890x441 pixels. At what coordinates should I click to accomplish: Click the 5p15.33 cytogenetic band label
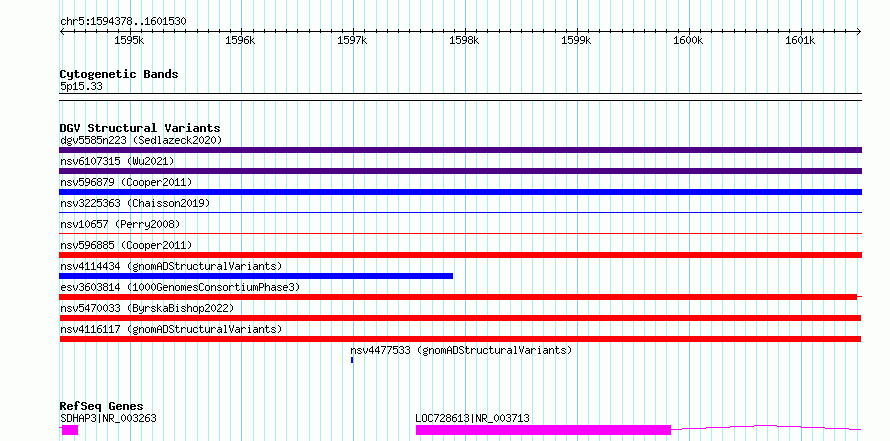81,87
